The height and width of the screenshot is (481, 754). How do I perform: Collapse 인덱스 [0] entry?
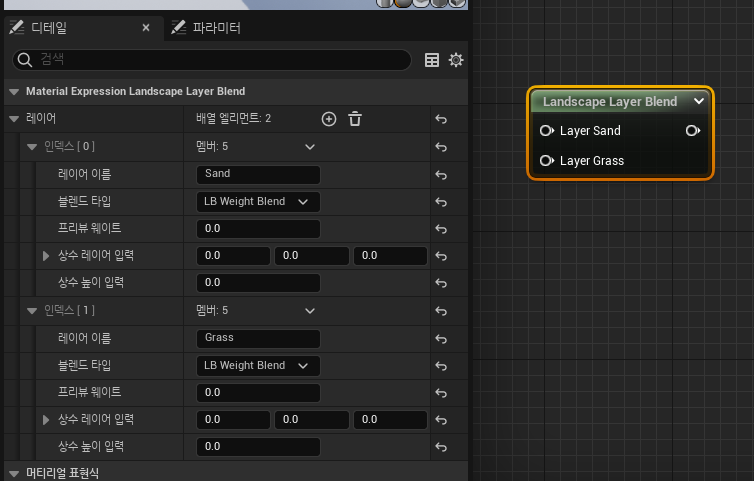pyautogui.click(x=32, y=147)
